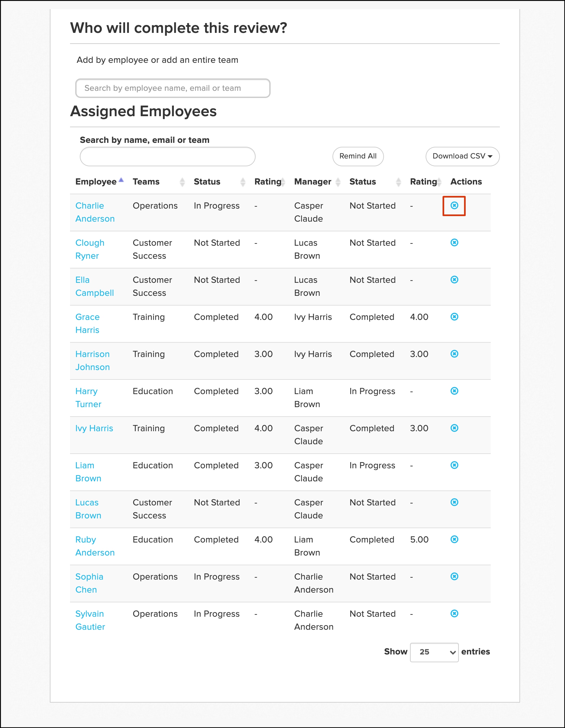565x728 pixels.
Task: Focus the add employee or team search field
Action: [x=173, y=88]
